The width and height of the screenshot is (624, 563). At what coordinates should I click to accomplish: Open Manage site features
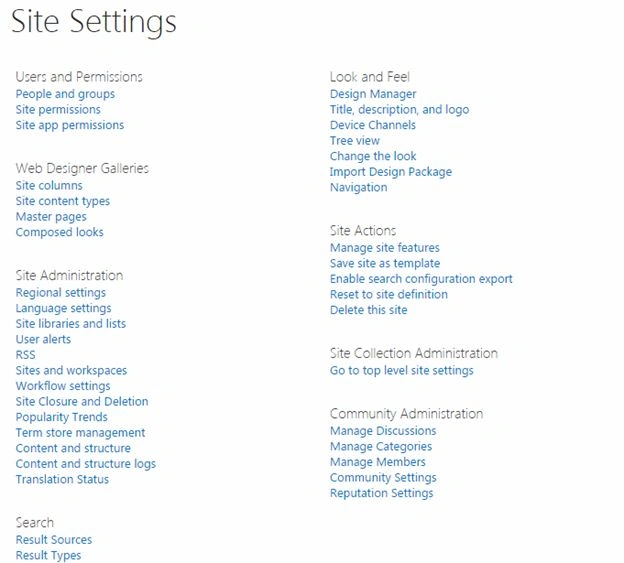tap(385, 248)
